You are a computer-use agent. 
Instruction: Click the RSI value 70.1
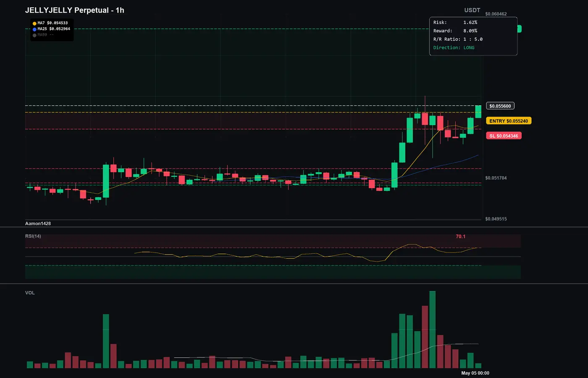pyautogui.click(x=461, y=236)
